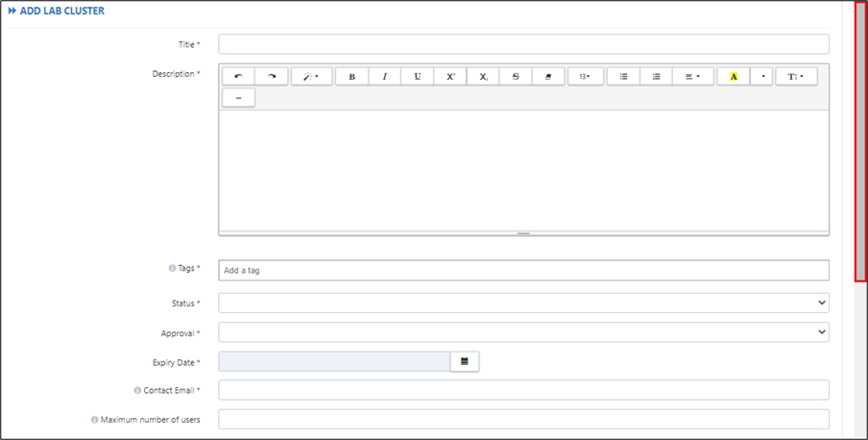Click the Title input field

(x=523, y=44)
